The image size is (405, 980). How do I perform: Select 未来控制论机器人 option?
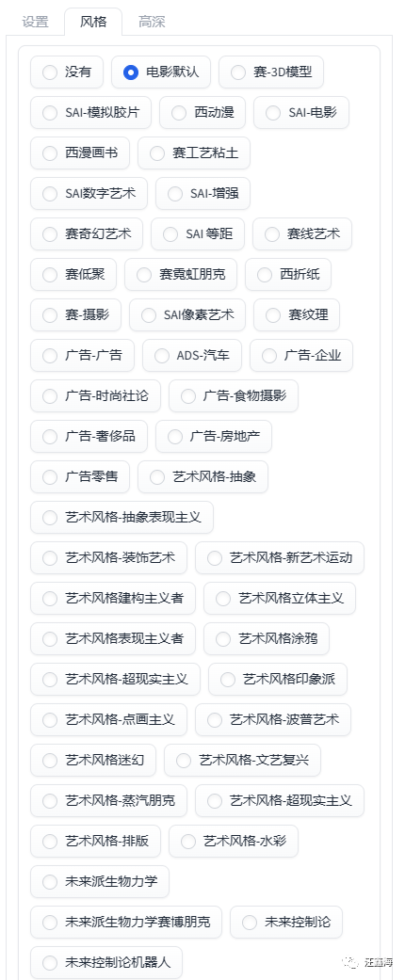click(x=106, y=962)
